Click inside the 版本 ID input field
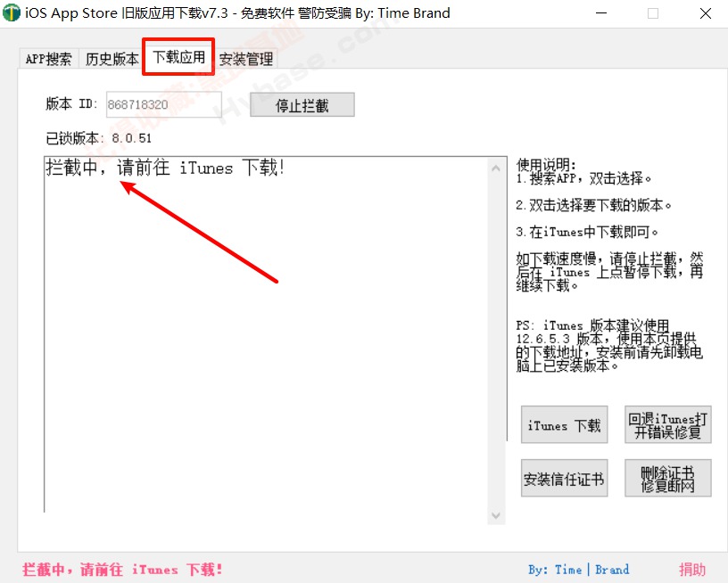The height and width of the screenshot is (583, 728). coord(164,104)
